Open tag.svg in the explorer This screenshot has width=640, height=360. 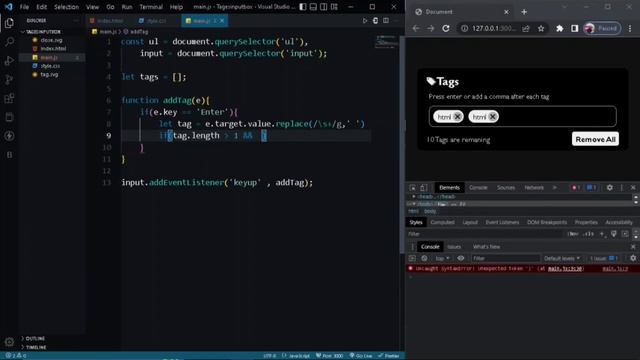click(x=49, y=75)
